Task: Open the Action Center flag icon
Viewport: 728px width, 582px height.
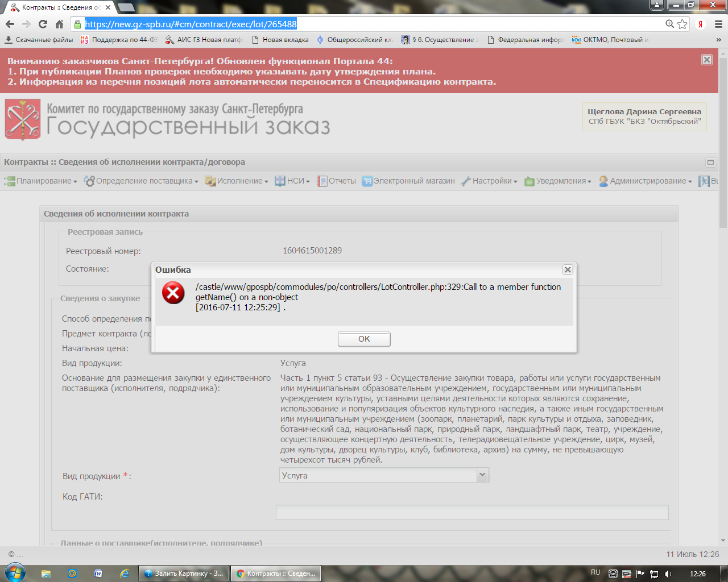Action: (x=640, y=573)
